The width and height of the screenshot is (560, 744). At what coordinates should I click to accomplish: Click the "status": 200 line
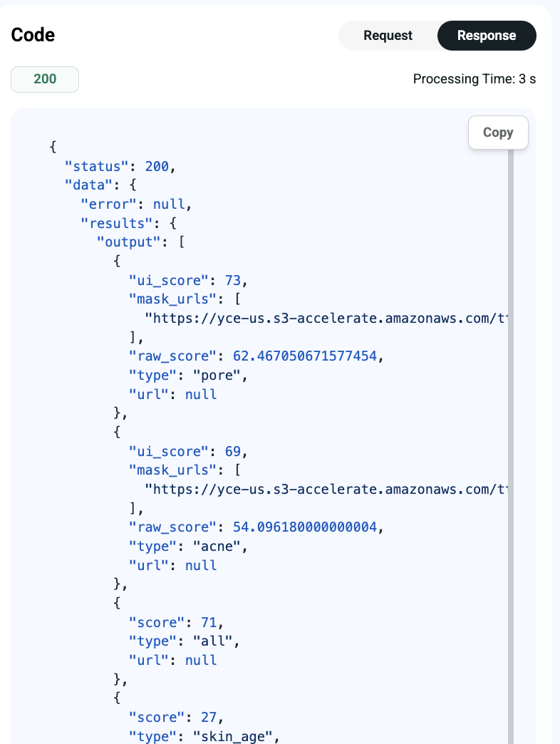[x=120, y=167]
